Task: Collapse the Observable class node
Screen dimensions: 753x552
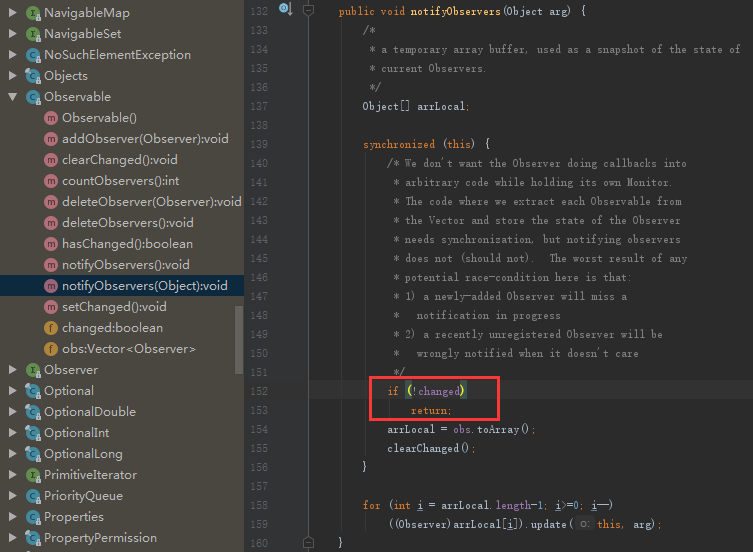Action: pos(13,97)
